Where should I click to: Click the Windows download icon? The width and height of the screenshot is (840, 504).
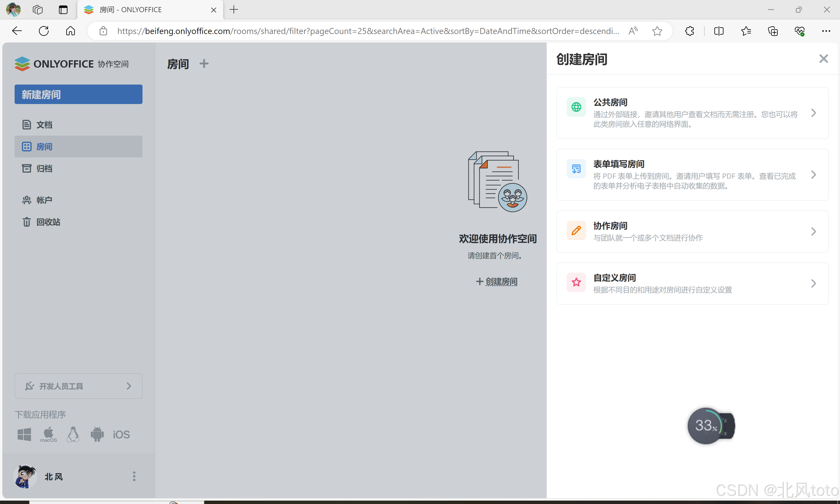[x=24, y=434]
